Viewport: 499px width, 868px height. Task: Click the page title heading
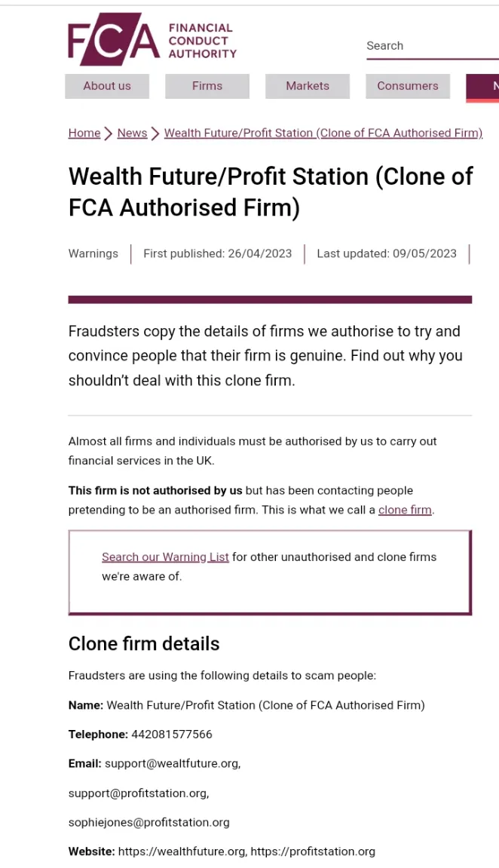(271, 192)
